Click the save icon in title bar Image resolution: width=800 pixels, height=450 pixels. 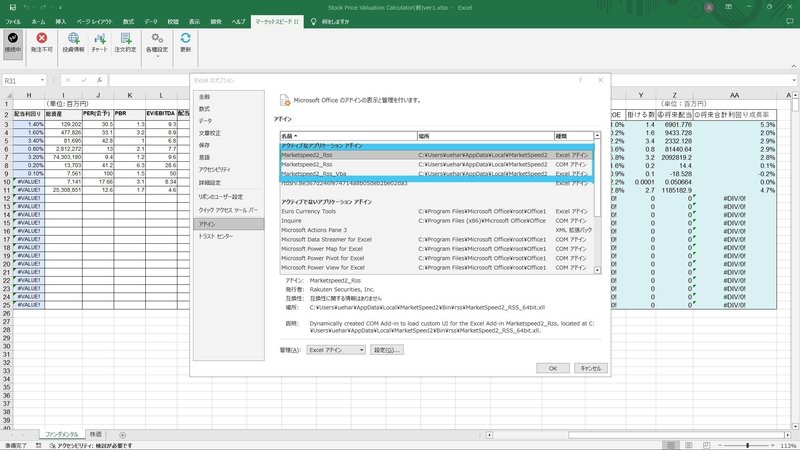tap(13, 8)
